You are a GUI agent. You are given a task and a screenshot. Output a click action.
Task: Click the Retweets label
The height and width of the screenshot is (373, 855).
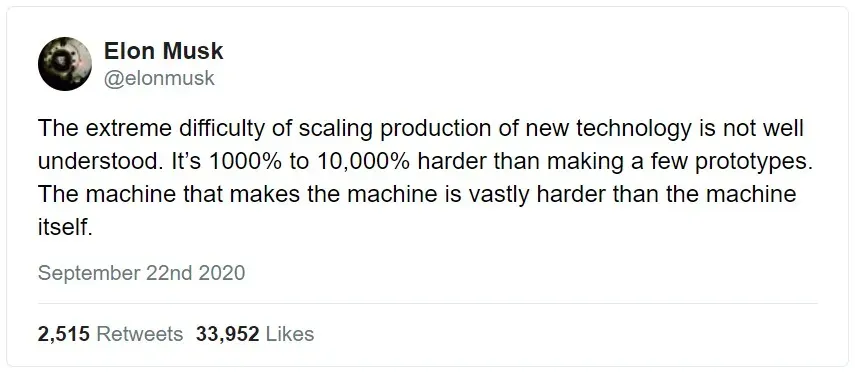pos(140,334)
